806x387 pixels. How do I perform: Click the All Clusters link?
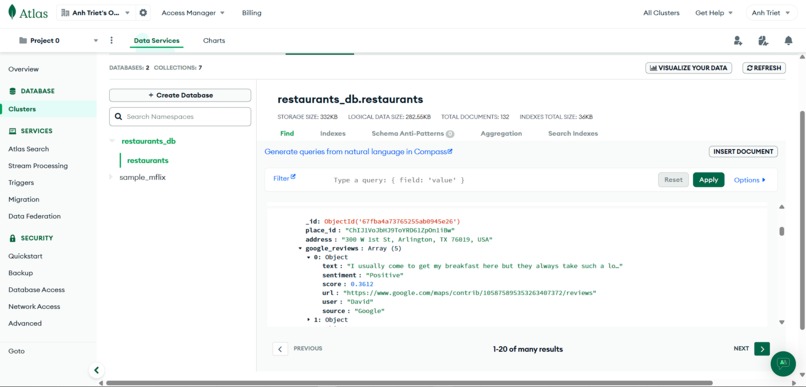click(x=661, y=13)
